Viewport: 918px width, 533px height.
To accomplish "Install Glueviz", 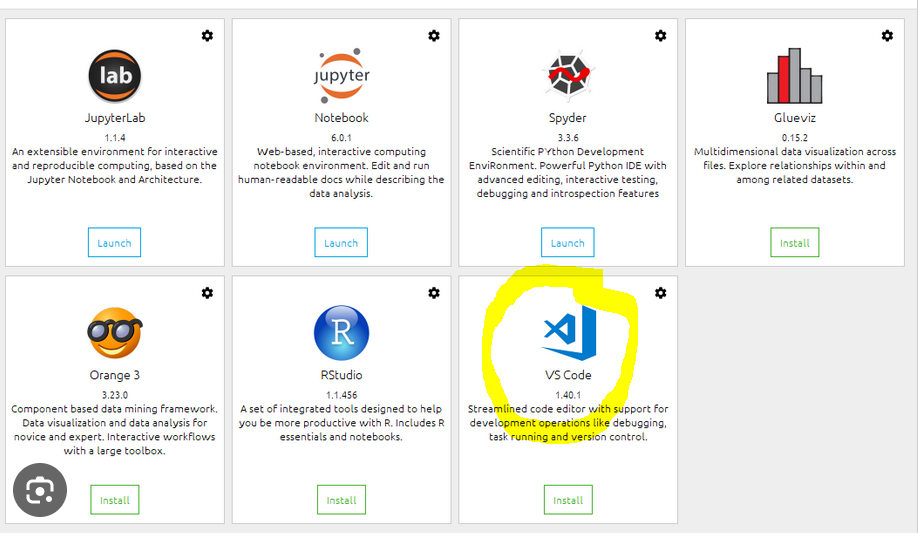I will [x=794, y=242].
